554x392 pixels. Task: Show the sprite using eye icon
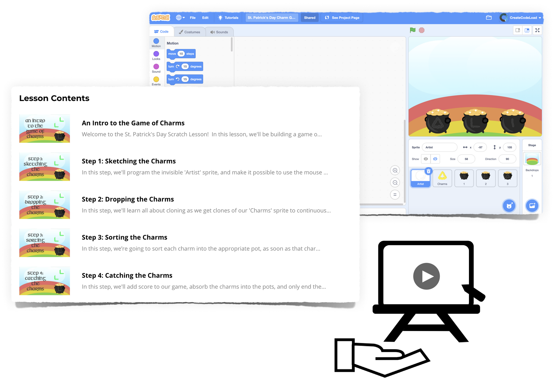426,159
